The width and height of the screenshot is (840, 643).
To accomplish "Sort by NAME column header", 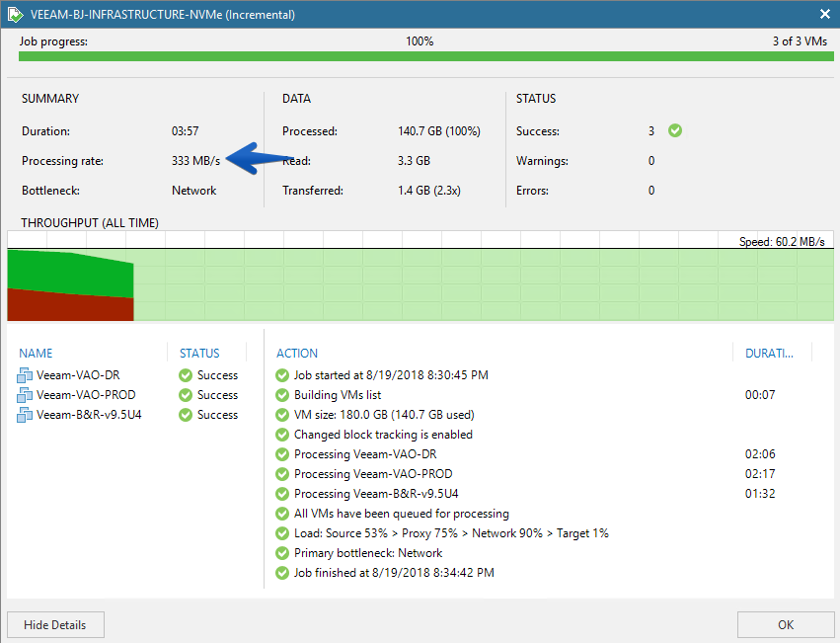I will (x=36, y=354).
